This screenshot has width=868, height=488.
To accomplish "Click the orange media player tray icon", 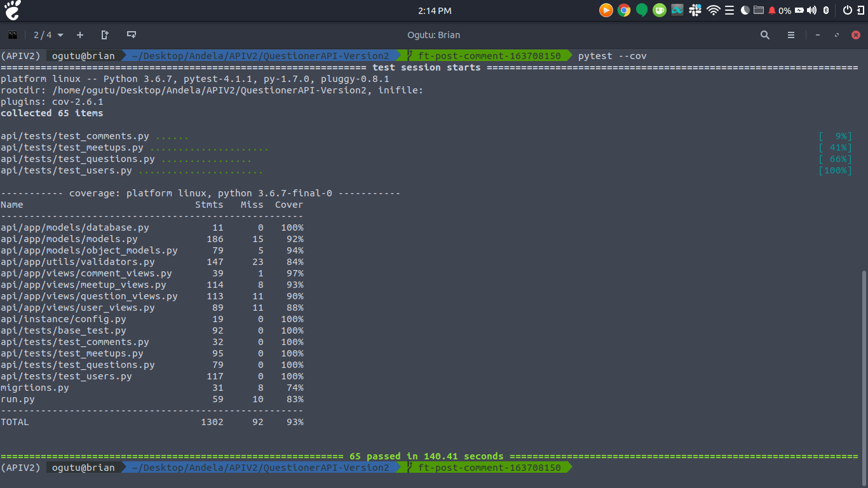I will 606,10.
